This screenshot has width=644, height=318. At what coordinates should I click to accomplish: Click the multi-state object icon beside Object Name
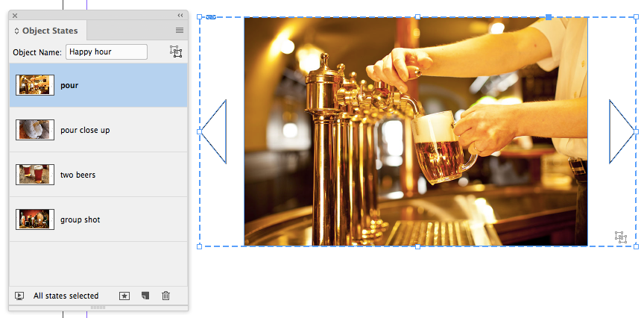(x=176, y=52)
